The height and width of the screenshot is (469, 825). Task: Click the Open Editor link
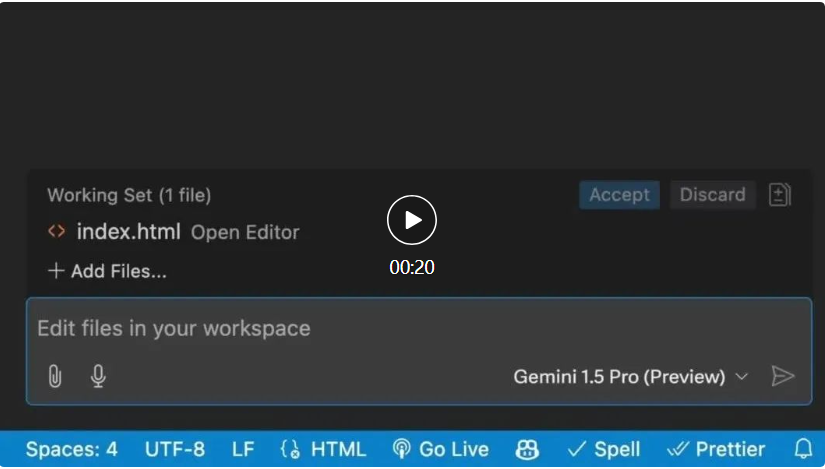tap(245, 233)
